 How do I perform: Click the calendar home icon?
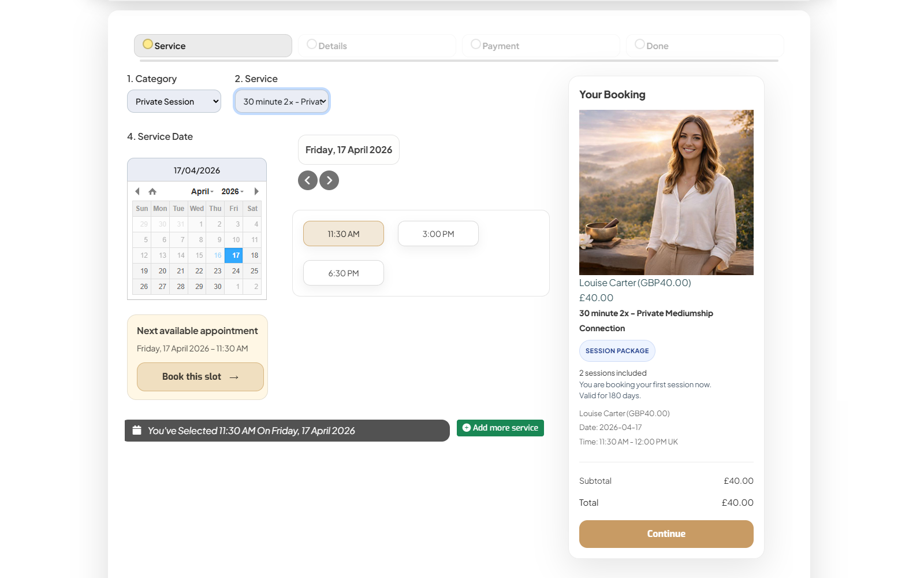(x=152, y=191)
